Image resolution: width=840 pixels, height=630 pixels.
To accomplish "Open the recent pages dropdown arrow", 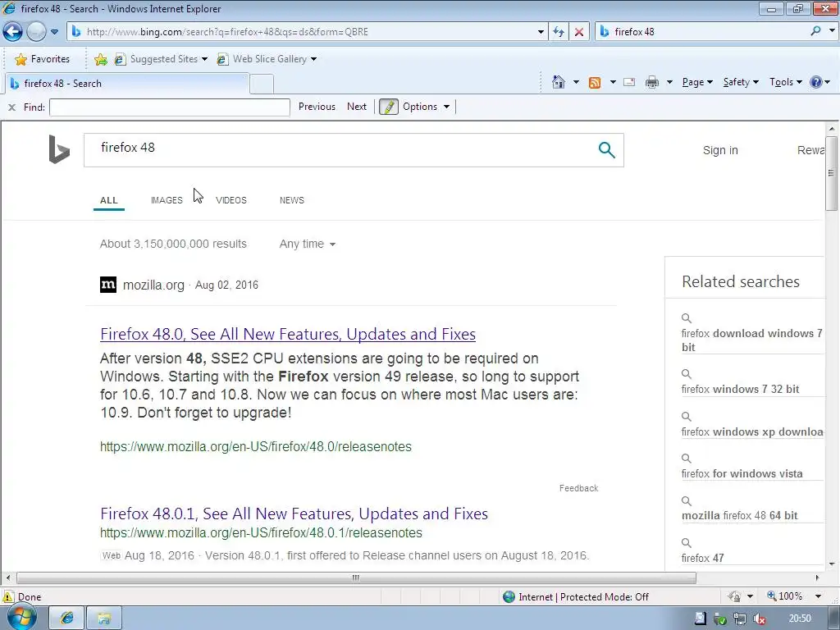I will coord(54,32).
